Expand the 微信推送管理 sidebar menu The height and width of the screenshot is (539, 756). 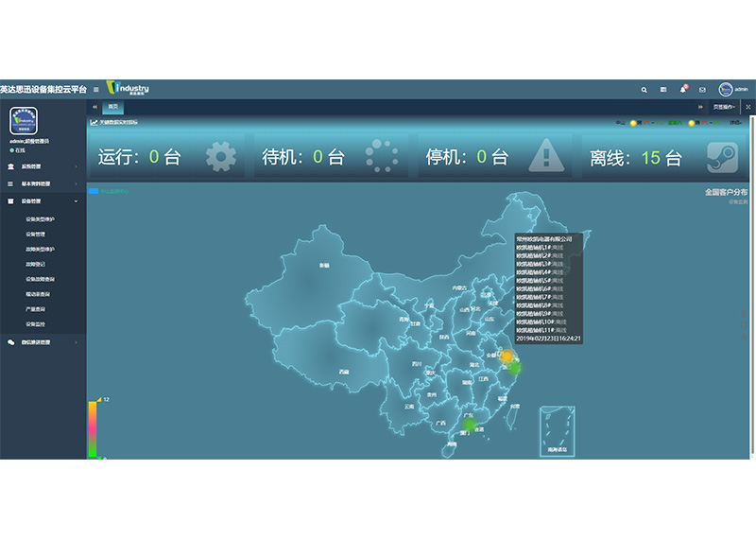[43, 342]
